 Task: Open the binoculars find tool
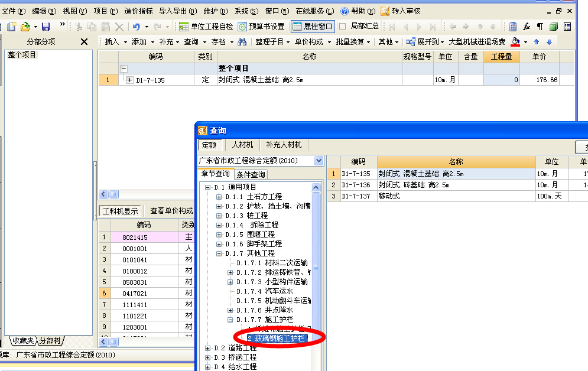coord(242,41)
